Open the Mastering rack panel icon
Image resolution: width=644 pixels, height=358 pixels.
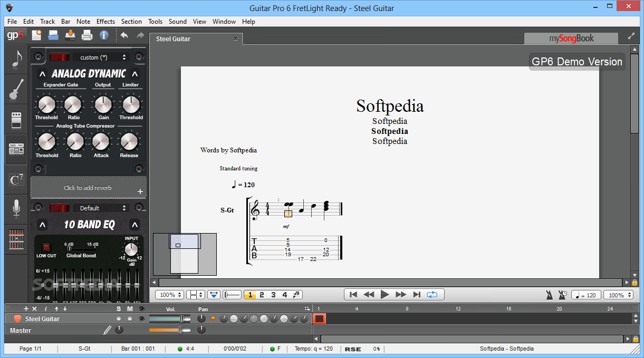tap(16, 150)
